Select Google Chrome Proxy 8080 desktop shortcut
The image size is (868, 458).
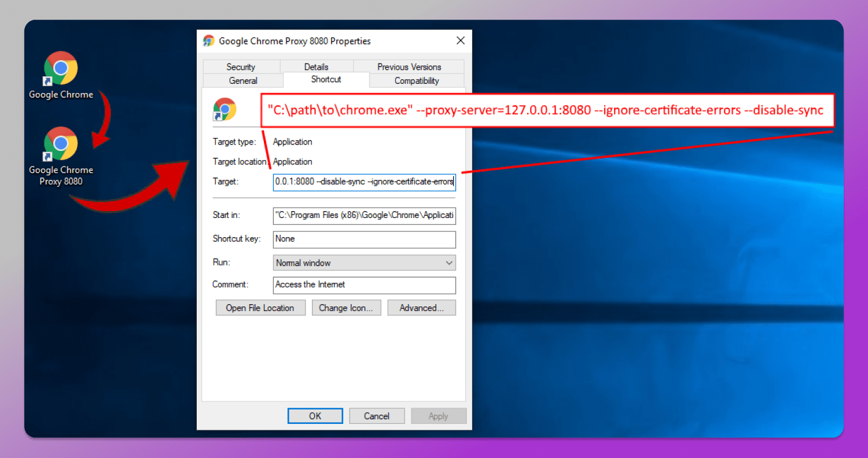[61, 145]
